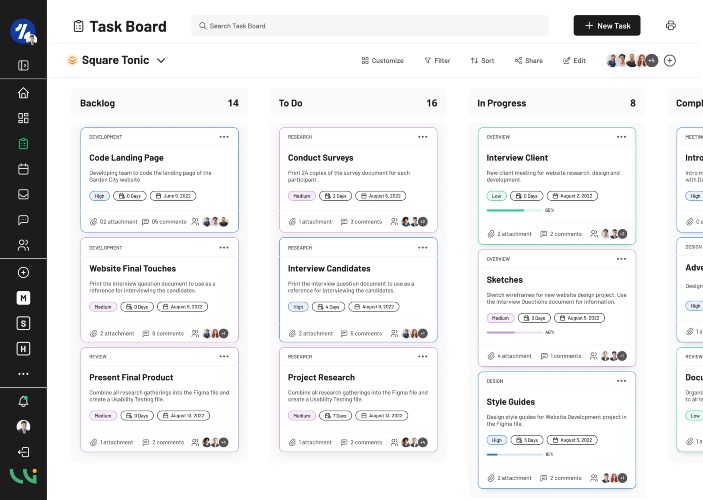Screen dimensions: 703x500
Task: Open the Project Research card title
Action: [321, 378]
